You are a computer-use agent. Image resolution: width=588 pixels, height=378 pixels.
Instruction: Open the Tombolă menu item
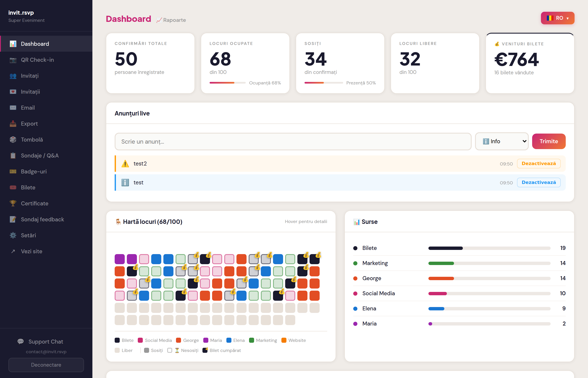pos(46,139)
